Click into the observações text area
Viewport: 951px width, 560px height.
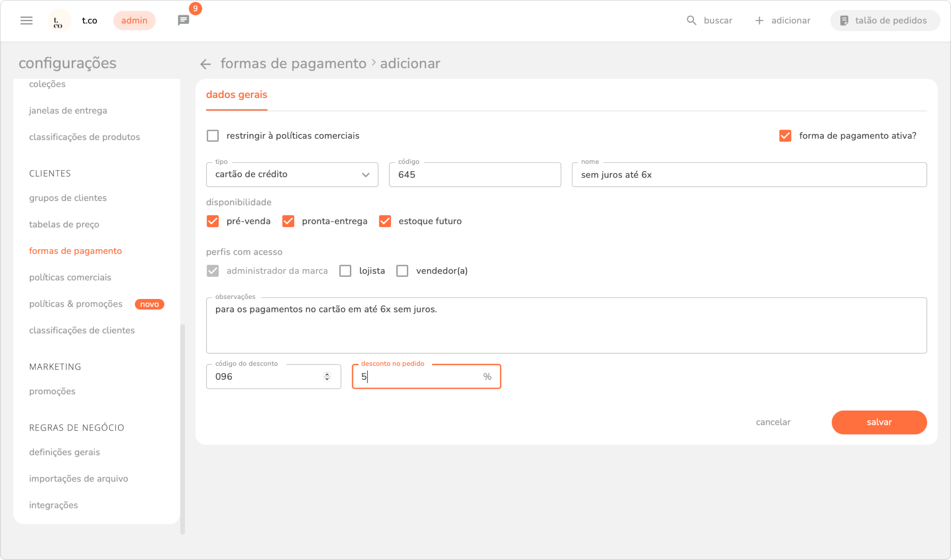coord(566,330)
